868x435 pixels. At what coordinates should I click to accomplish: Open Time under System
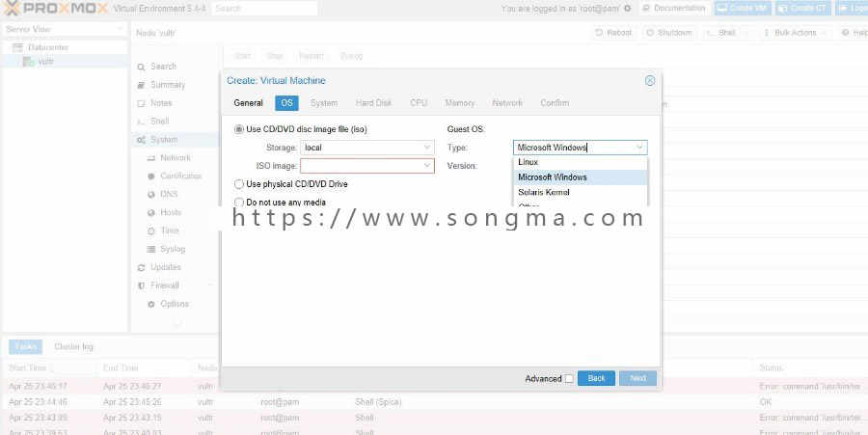coord(170,231)
